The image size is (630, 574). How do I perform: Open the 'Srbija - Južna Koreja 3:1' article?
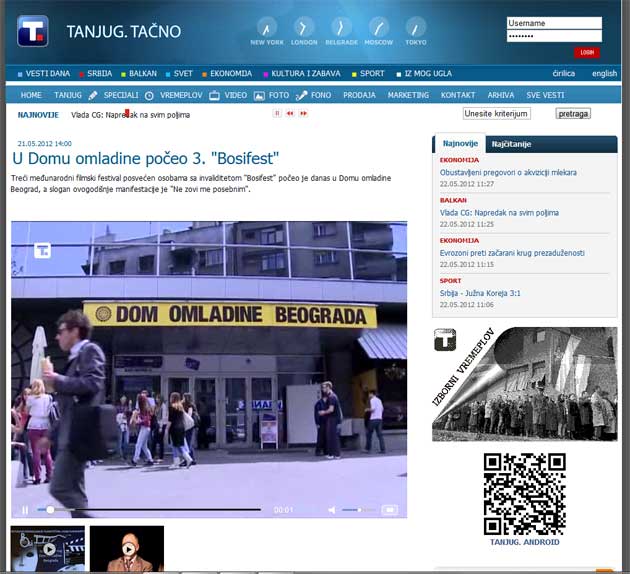pos(486,293)
